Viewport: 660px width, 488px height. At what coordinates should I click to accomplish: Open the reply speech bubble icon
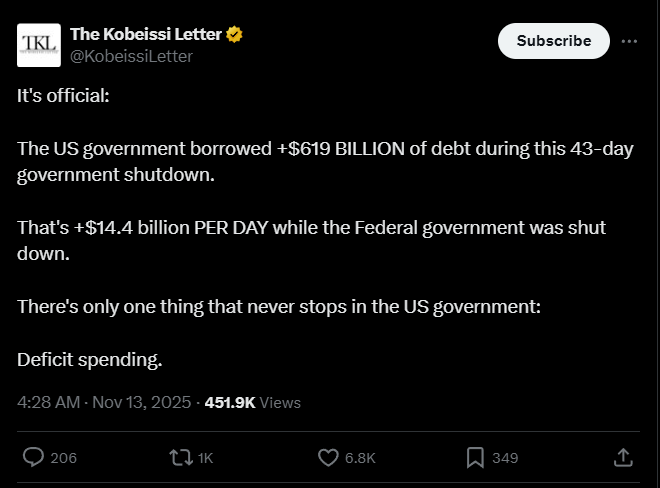(33, 457)
